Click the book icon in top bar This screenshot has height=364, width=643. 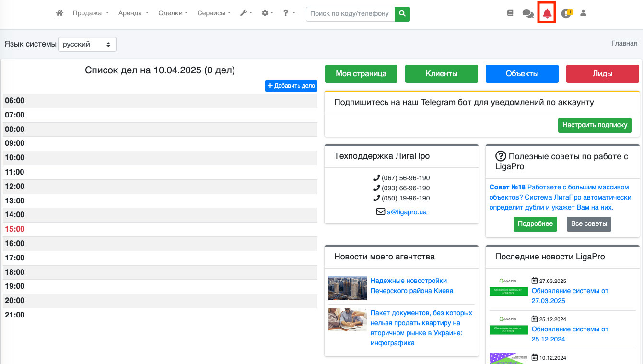510,13
